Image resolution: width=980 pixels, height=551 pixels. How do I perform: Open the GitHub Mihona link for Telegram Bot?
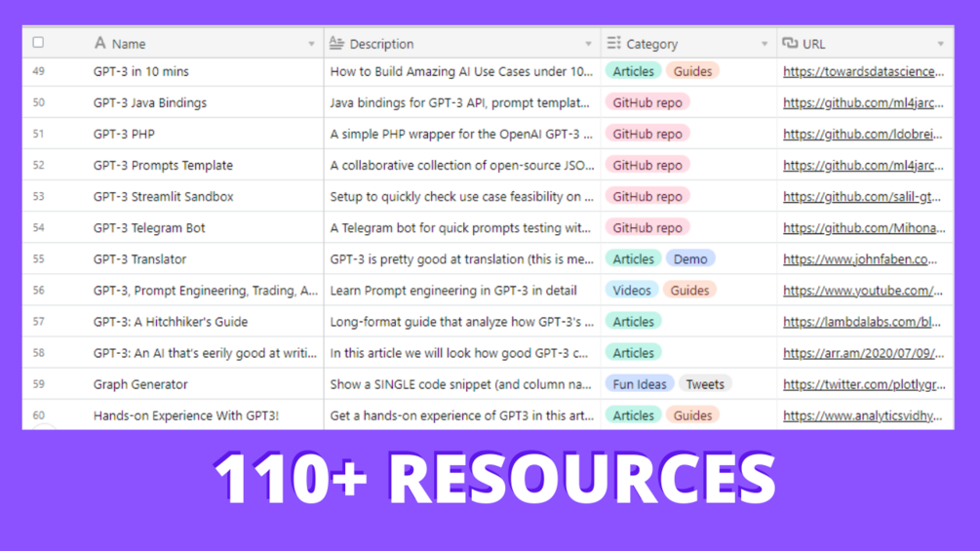tap(864, 227)
